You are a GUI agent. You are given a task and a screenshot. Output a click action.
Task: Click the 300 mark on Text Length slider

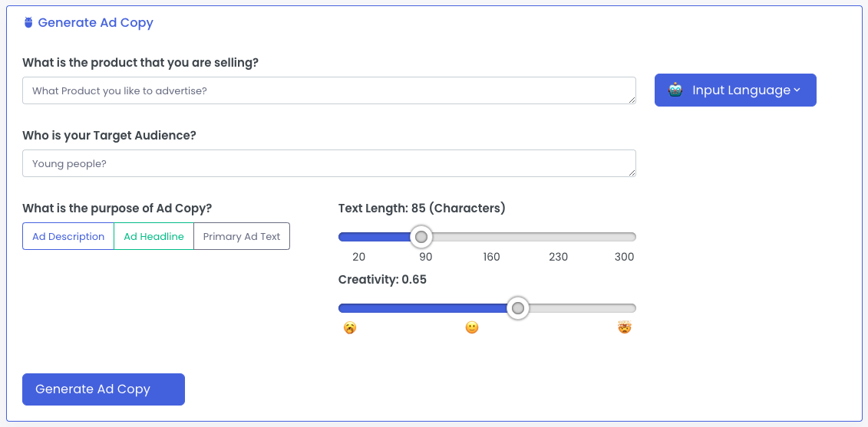pos(625,257)
